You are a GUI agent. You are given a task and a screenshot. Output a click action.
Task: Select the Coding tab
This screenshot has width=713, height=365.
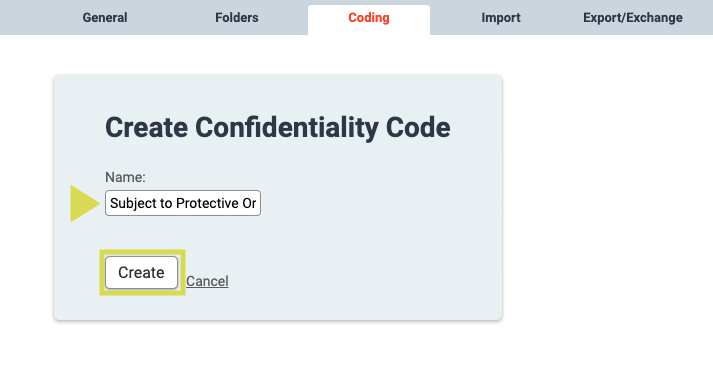(369, 18)
